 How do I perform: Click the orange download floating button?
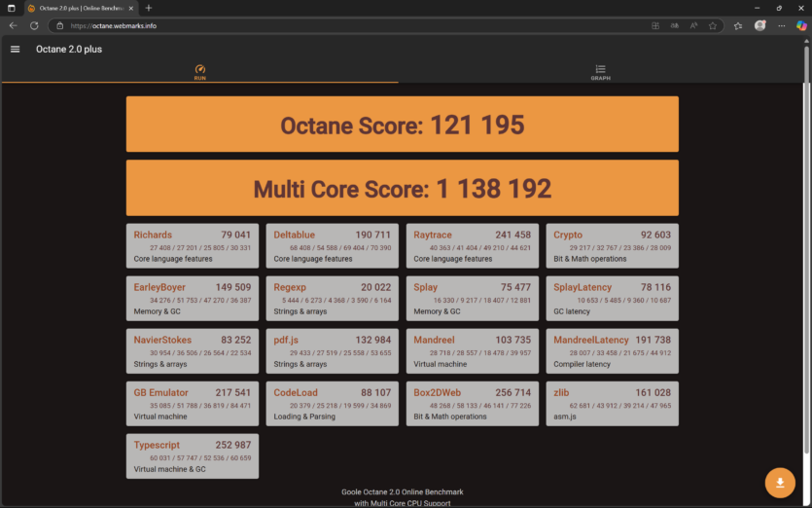click(780, 483)
